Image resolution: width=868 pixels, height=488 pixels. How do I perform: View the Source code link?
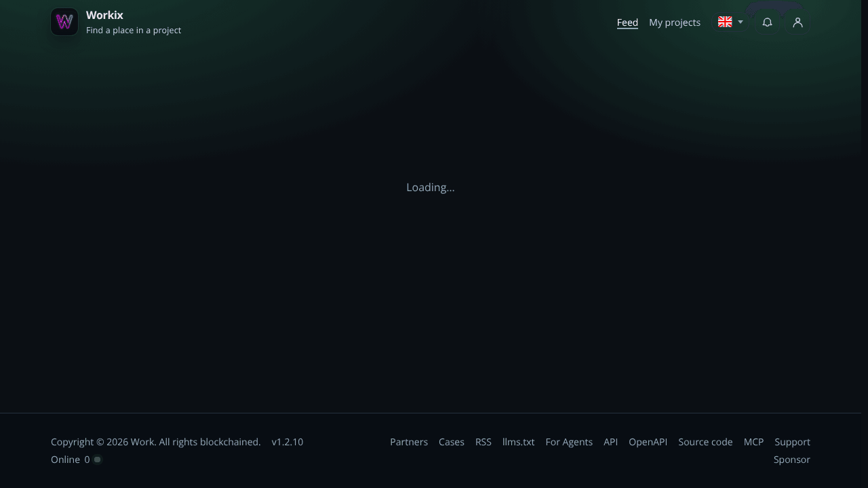coord(705,442)
